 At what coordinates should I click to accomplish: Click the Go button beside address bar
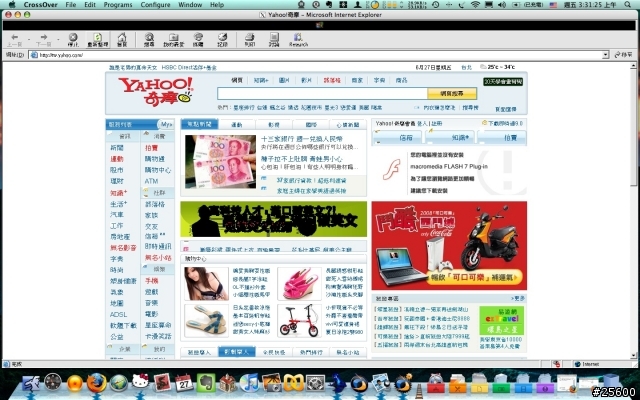[624, 55]
